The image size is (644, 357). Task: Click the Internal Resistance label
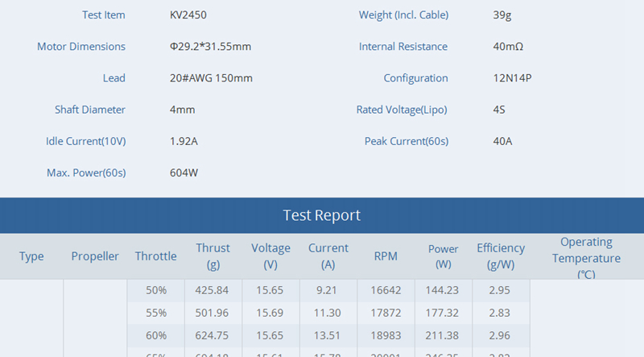[x=402, y=47]
